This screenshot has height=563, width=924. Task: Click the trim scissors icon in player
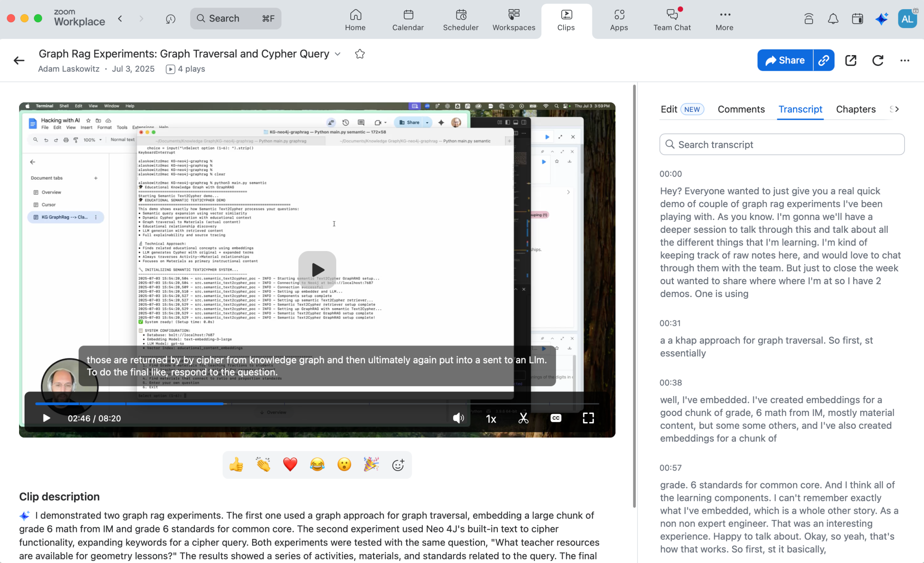(x=523, y=418)
